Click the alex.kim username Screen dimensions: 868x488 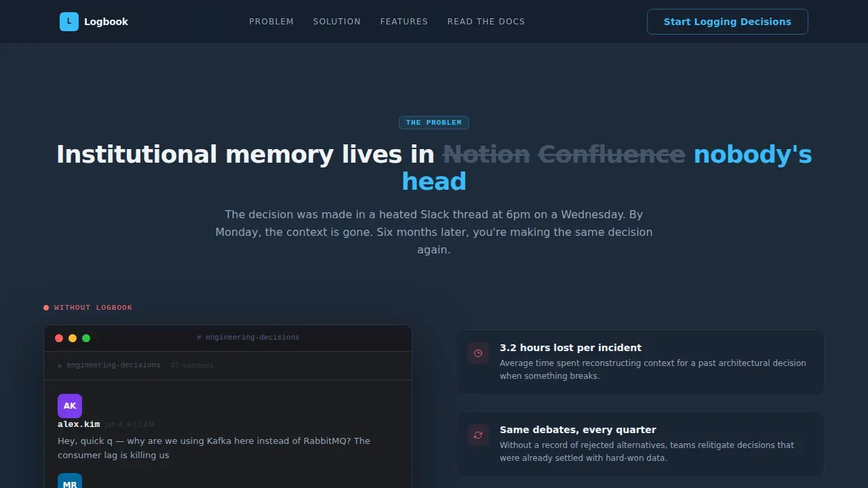pos(79,424)
